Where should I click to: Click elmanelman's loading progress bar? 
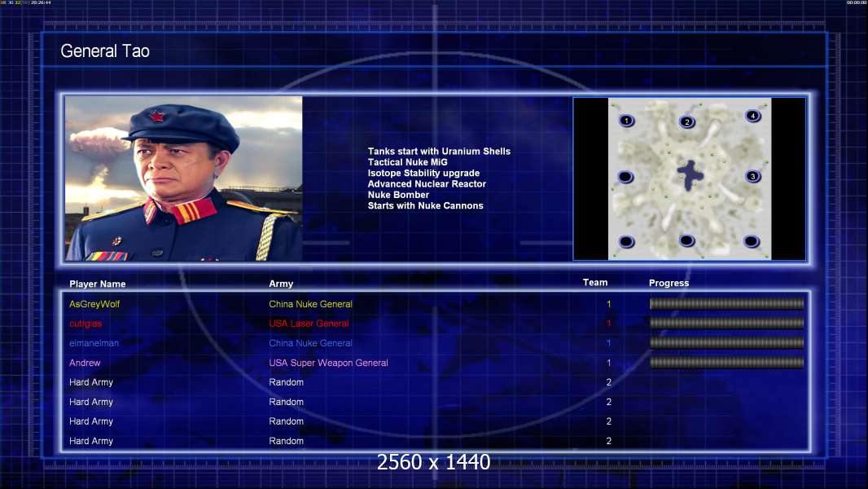(726, 343)
